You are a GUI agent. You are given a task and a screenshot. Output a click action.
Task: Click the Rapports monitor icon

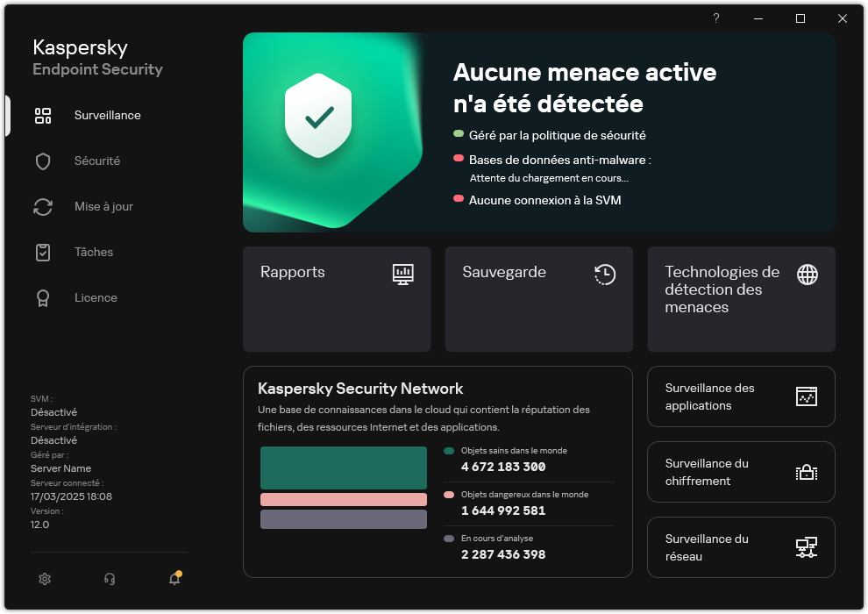(402, 274)
